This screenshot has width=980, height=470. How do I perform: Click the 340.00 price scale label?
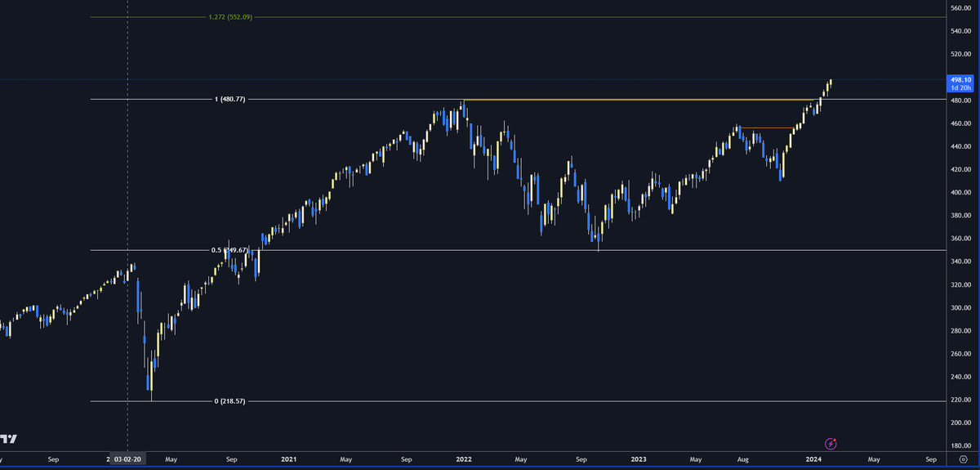(x=960, y=262)
